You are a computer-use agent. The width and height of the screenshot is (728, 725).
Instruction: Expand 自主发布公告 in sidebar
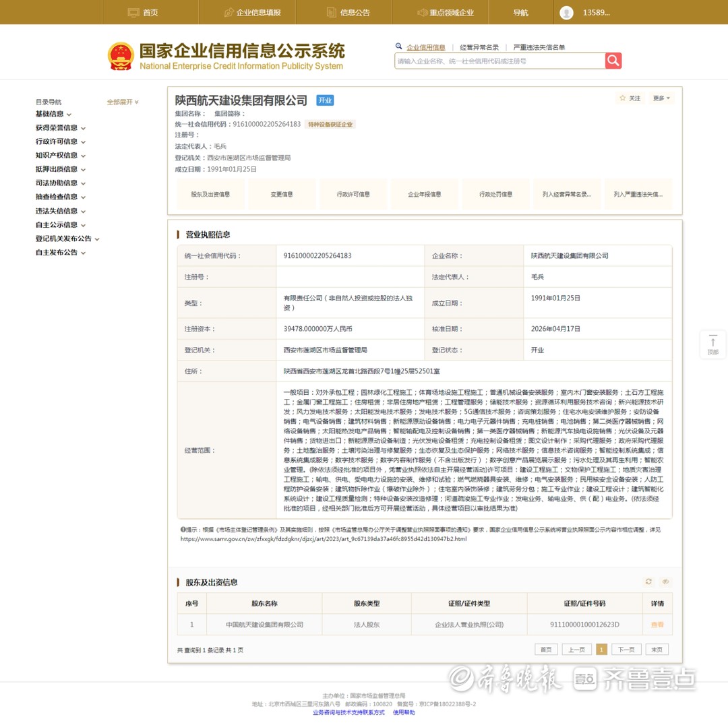point(61,253)
